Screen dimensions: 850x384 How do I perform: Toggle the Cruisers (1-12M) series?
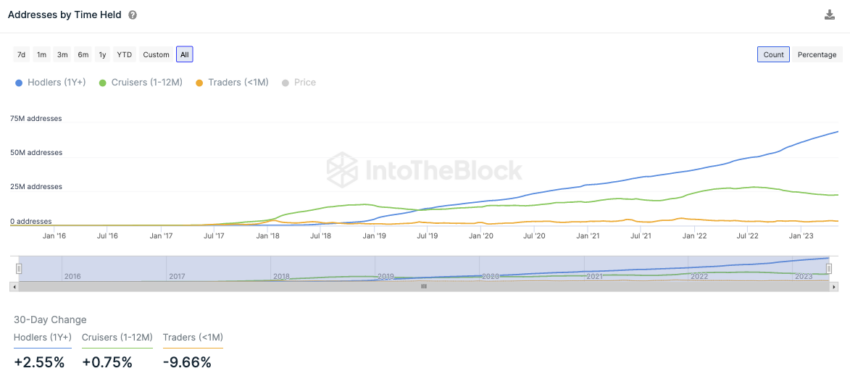pos(140,83)
